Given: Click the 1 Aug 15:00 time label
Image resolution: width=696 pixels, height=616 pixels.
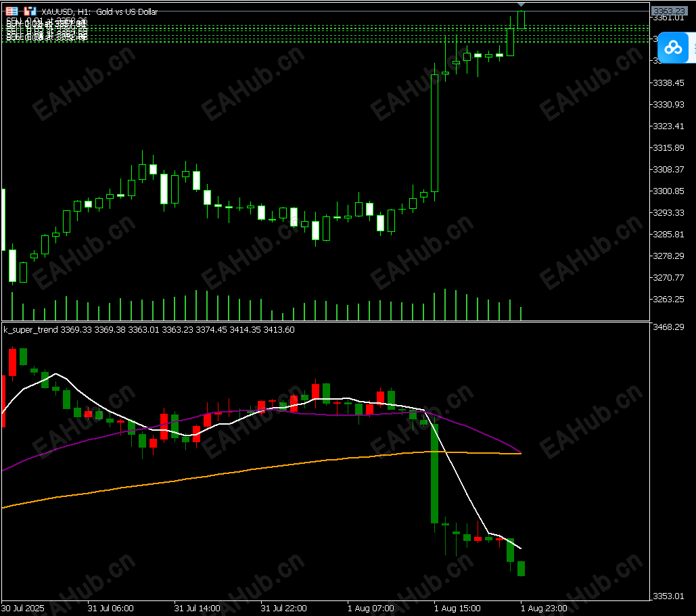Looking at the screenshot, I should [x=457, y=609].
